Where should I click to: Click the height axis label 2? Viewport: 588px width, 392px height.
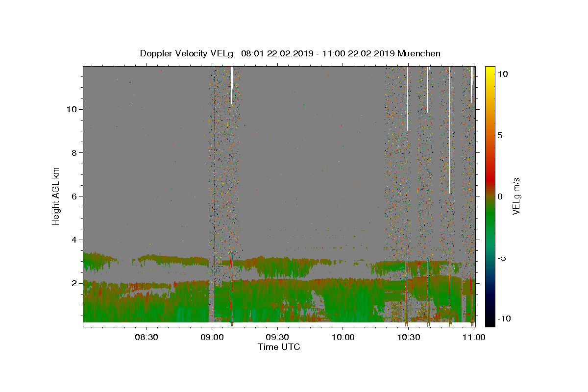(x=73, y=283)
